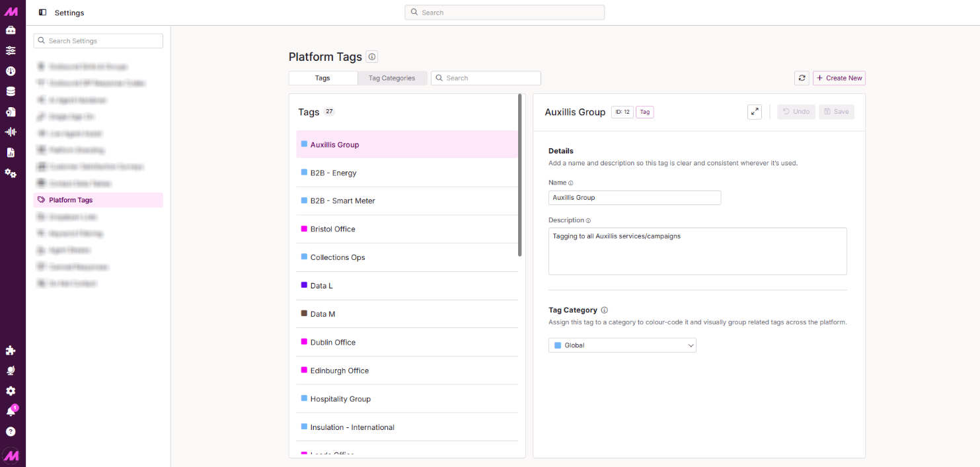This screenshot has height=467, width=980.
Task: Click the info icon next to Description label
Action: click(x=588, y=220)
